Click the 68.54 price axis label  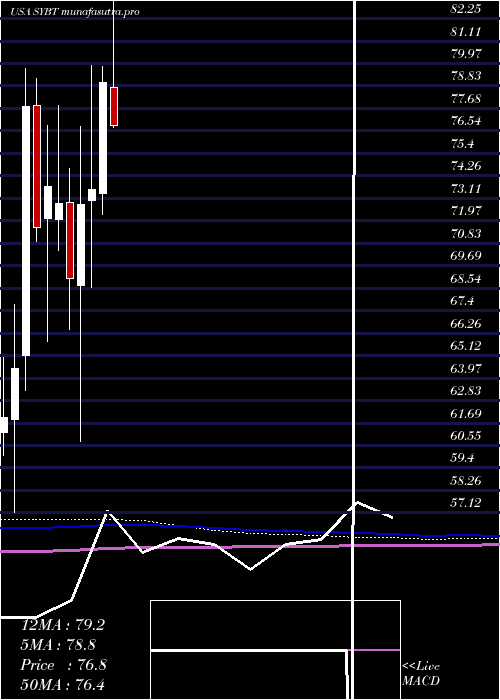466,279
